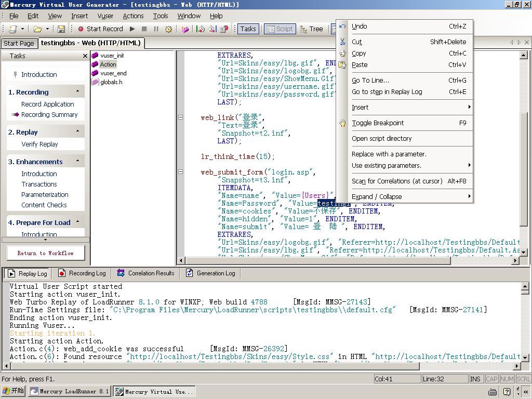Save the script with the floppy icon
The image size is (532, 399).
tap(61, 29)
